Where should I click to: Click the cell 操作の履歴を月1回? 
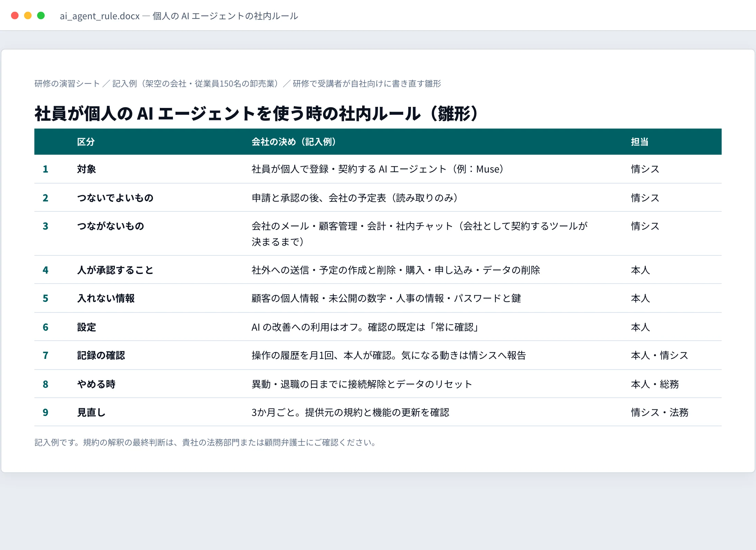389,355
